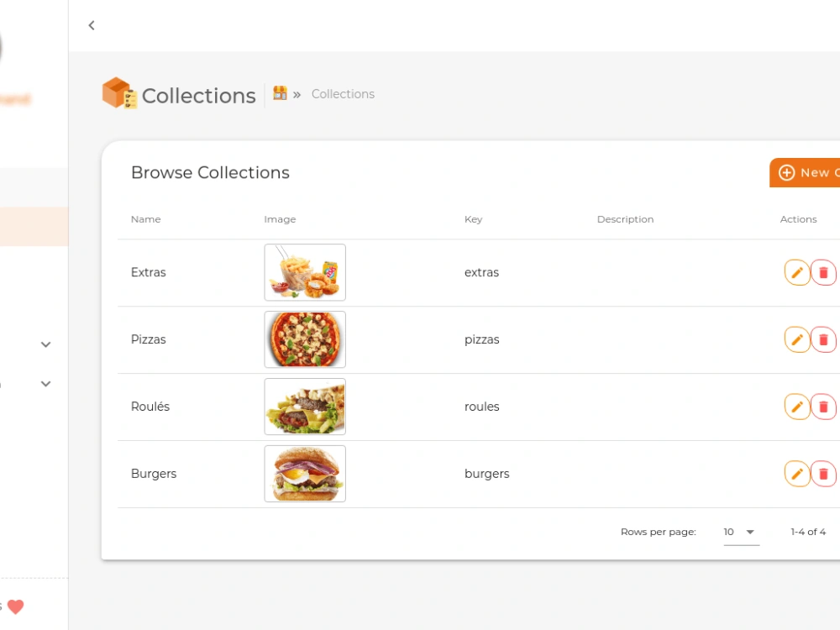Click the New collection button
Viewport: 840px width, 630px height.
click(805, 172)
